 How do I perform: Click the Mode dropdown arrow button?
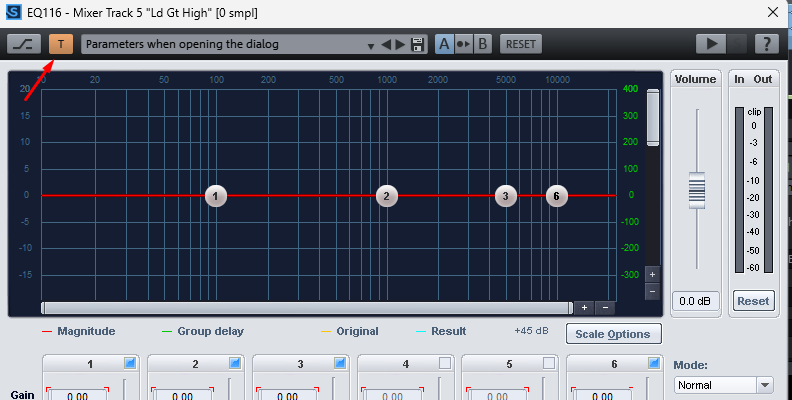765,385
